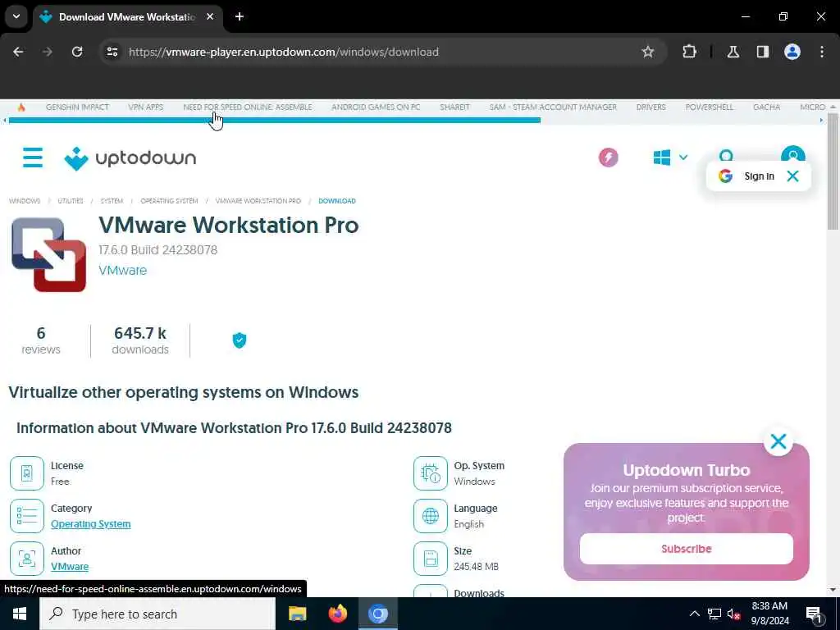The image size is (840, 630).
Task: Click the muted volume tray icon
Action: pyautogui.click(x=734, y=614)
